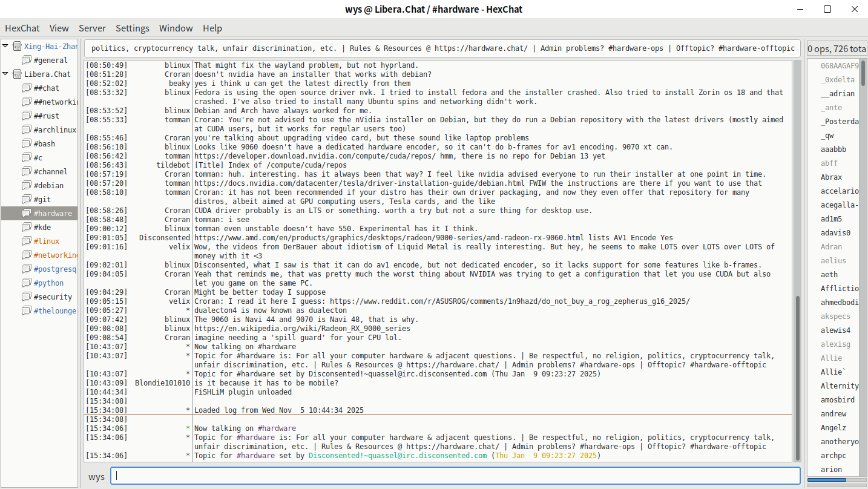Image resolution: width=868 pixels, height=489 pixels.
Task: Select user aeth in the user list
Action: (829, 274)
